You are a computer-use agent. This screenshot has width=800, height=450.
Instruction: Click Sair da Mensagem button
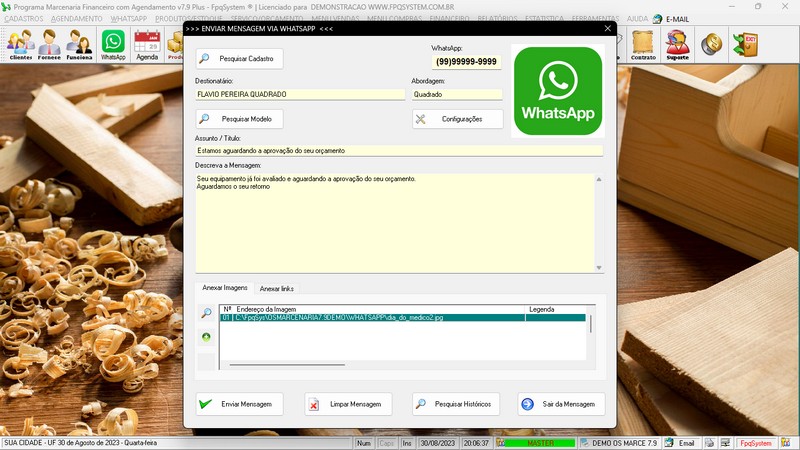tap(561, 404)
